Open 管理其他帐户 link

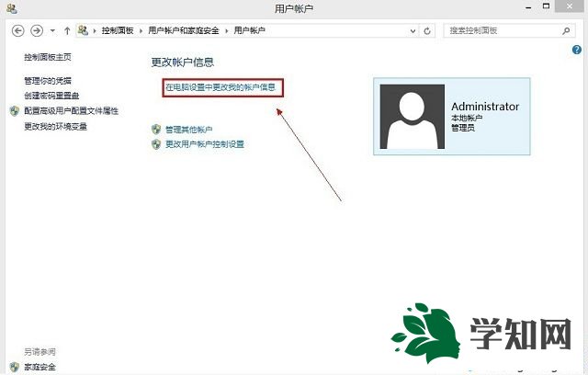click(188, 130)
